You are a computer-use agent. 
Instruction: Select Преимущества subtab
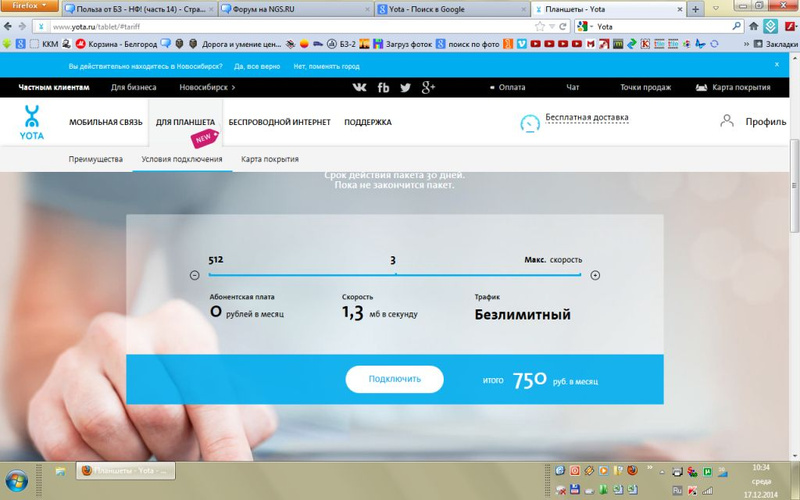click(x=95, y=159)
